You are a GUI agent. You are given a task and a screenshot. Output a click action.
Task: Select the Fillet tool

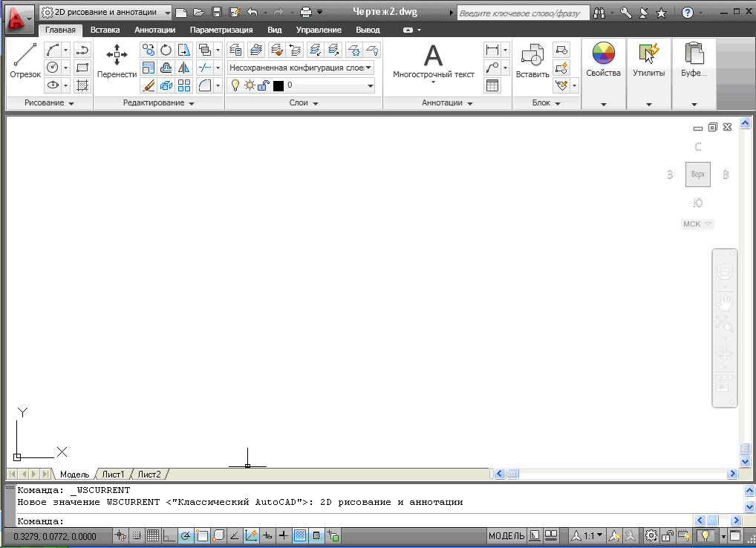pos(205,85)
